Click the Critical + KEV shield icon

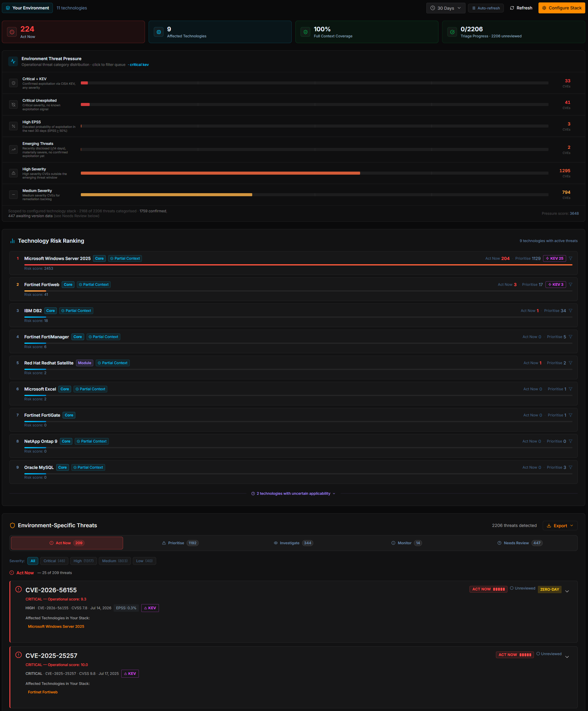13,83
